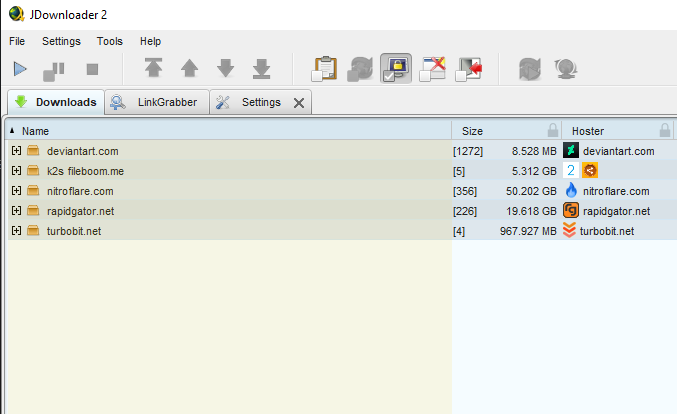Image resolution: width=677 pixels, height=414 pixels.
Task: Click the 50.202 GB size value
Action: point(531,191)
